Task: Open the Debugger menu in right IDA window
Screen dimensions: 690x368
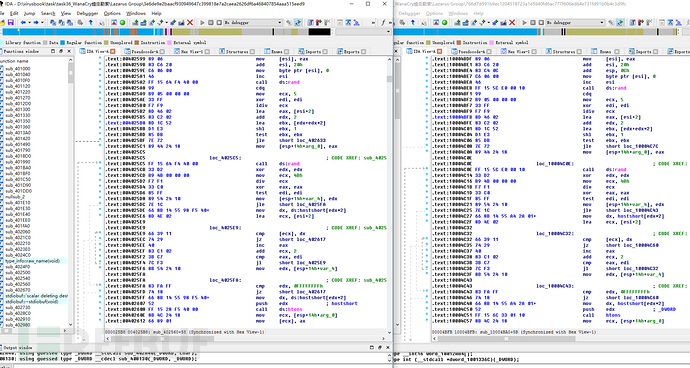Action: [409, 13]
